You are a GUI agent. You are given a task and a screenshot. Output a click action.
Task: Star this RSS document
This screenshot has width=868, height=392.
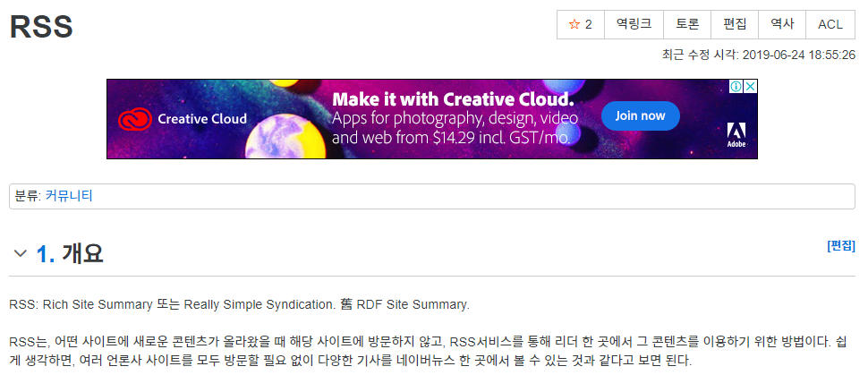(x=581, y=24)
